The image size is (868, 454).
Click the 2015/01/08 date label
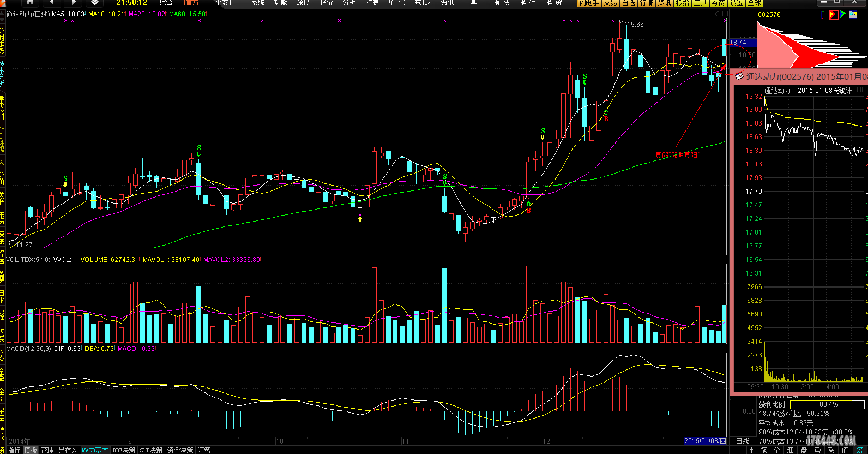click(706, 441)
